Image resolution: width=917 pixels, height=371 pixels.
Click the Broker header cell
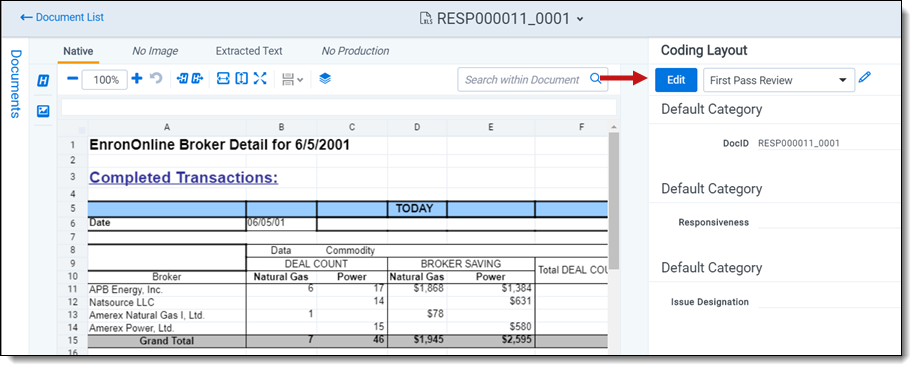tap(167, 277)
